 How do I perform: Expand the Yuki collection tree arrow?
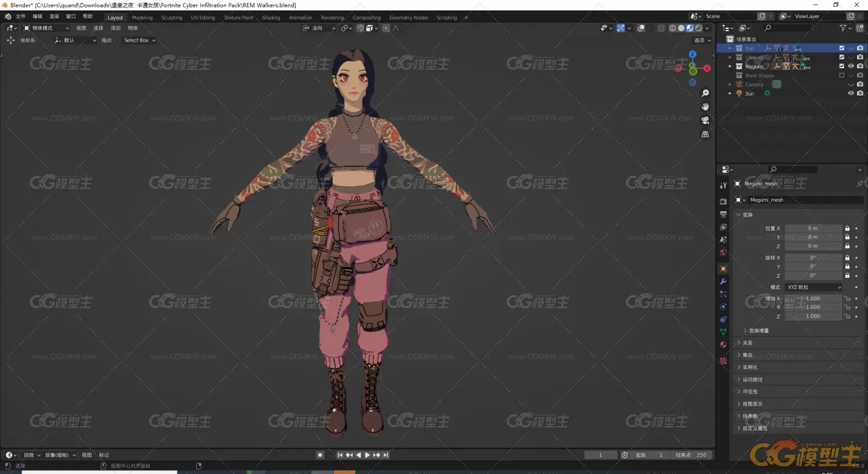pos(730,48)
